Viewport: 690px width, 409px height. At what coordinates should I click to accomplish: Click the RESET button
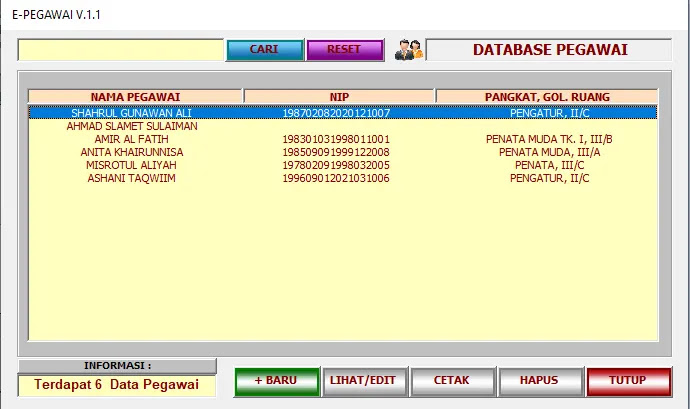pos(345,50)
